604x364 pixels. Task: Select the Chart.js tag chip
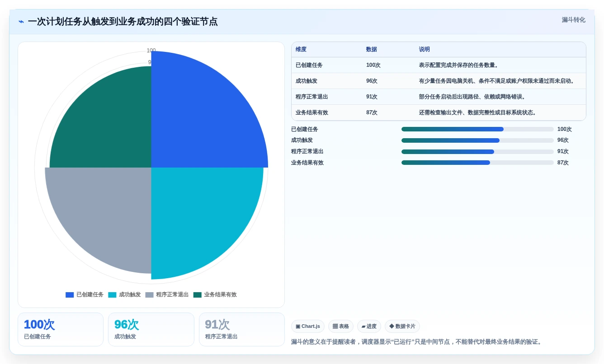[x=308, y=326]
